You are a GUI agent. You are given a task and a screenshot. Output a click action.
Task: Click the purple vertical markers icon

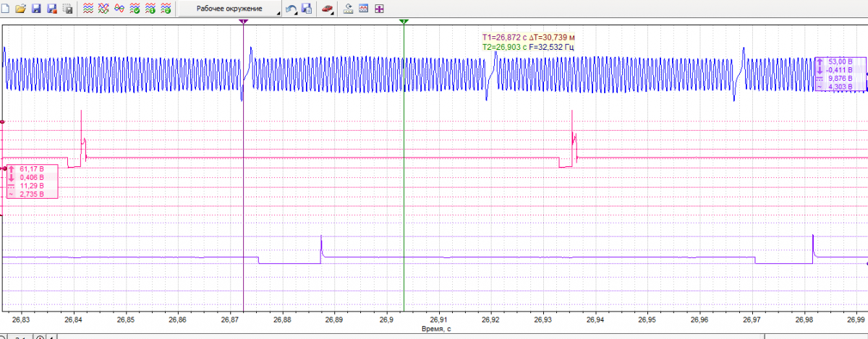(x=379, y=9)
